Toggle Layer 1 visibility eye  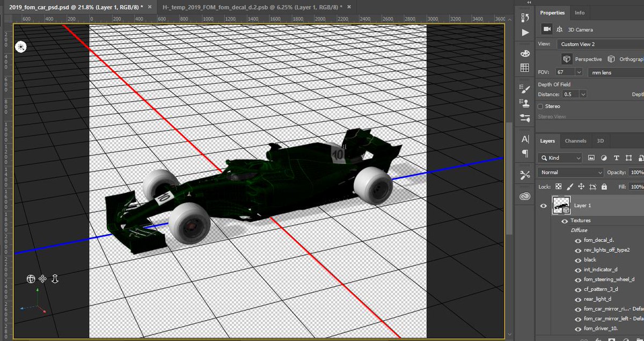[543, 206]
